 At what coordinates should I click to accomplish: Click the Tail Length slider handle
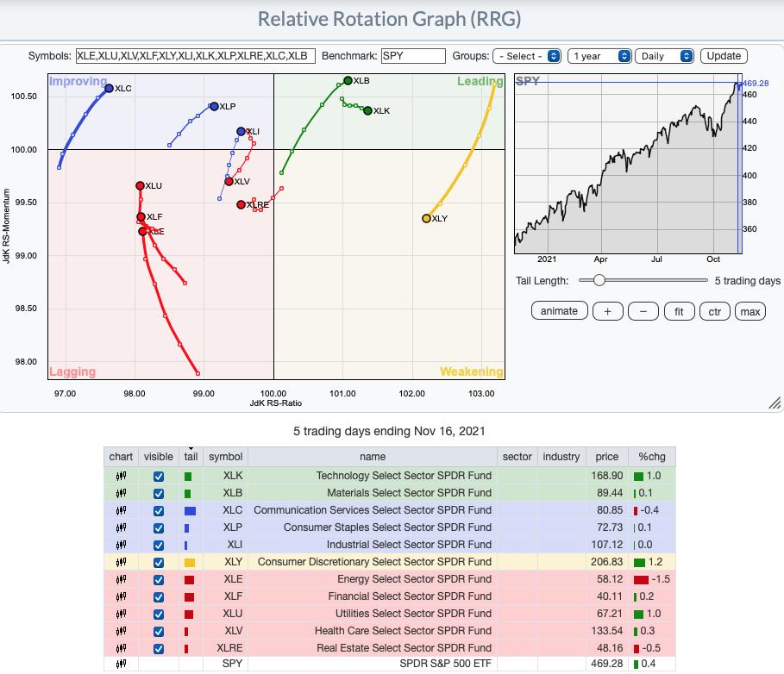tap(599, 280)
